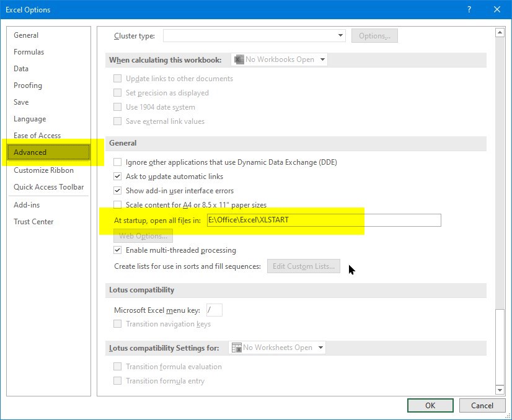512x420 pixels.
Task: Click the vertical scrollbar thumb
Action: 500,346
